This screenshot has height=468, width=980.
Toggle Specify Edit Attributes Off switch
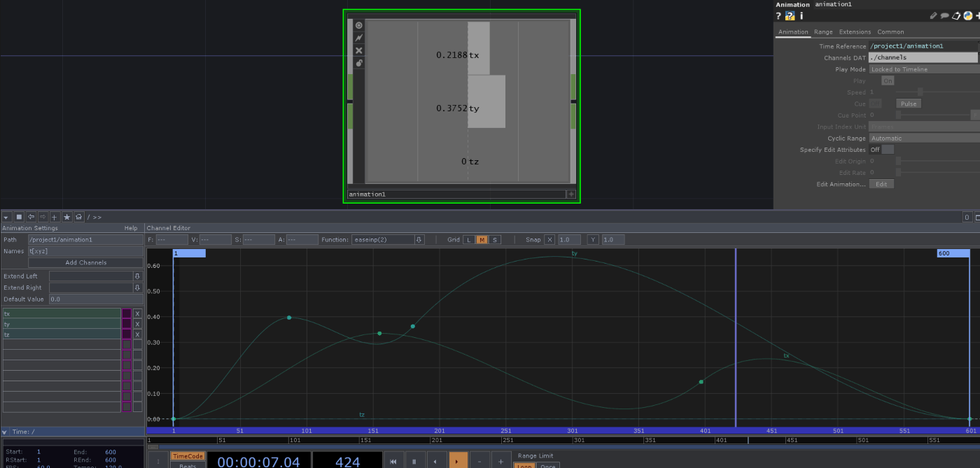click(x=882, y=150)
